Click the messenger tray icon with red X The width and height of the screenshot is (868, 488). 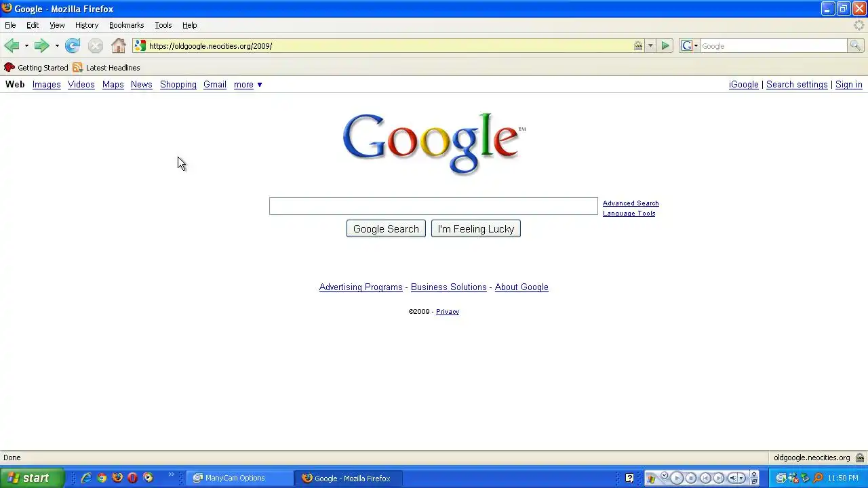(793, 478)
